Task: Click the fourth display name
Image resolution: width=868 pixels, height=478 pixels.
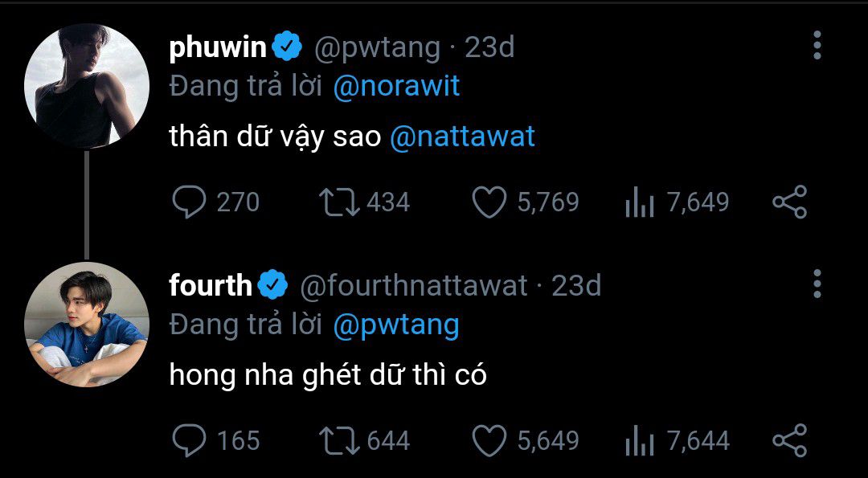Action: [211, 285]
